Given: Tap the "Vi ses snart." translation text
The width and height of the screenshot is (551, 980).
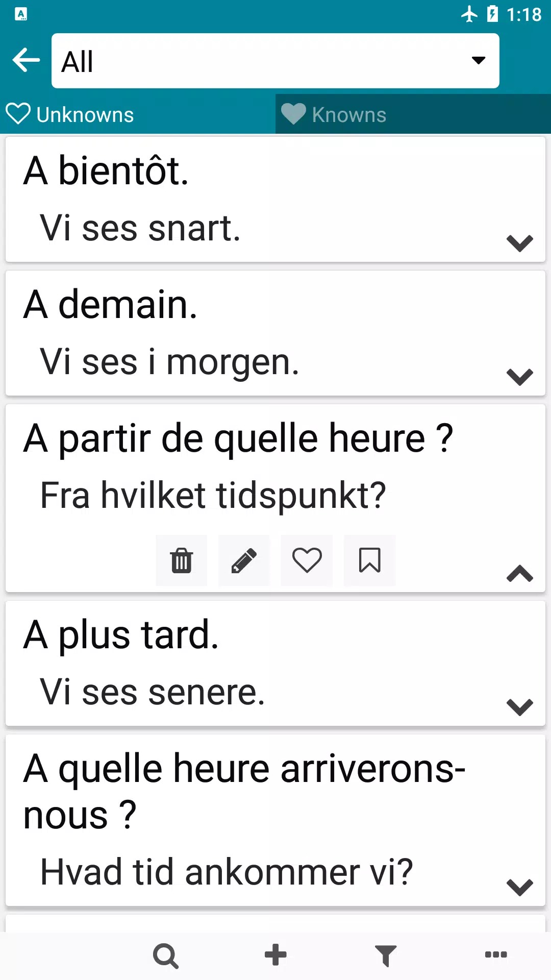Looking at the screenshot, I should [140, 228].
